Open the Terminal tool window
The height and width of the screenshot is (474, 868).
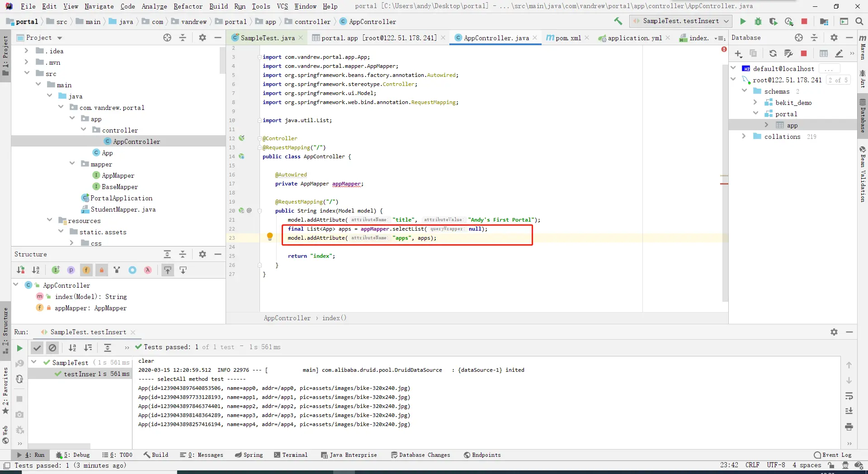[291, 455]
